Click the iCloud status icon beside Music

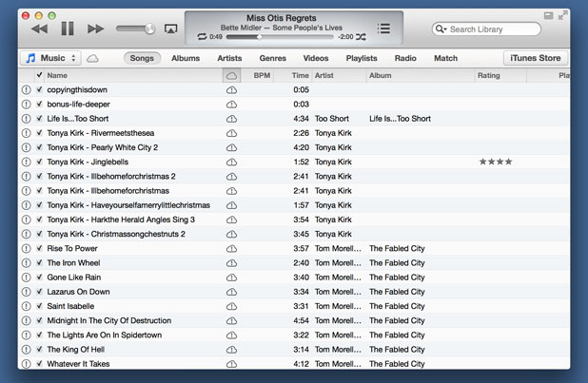click(x=92, y=59)
